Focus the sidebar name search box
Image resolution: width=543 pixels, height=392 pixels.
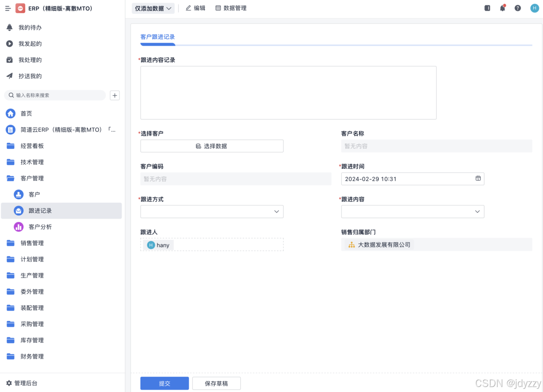(x=55, y=96)
